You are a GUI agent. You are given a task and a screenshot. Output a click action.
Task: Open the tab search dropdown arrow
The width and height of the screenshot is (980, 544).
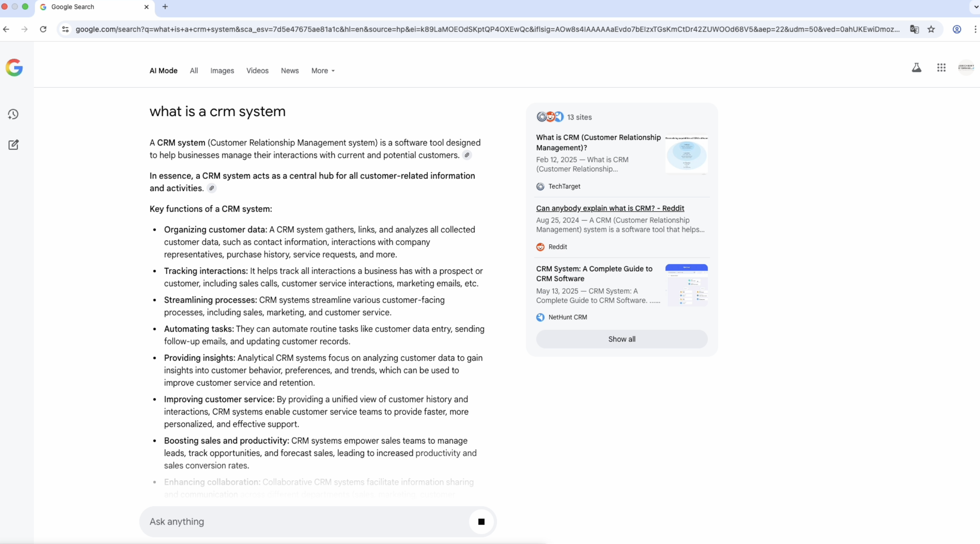pos(975,7)
